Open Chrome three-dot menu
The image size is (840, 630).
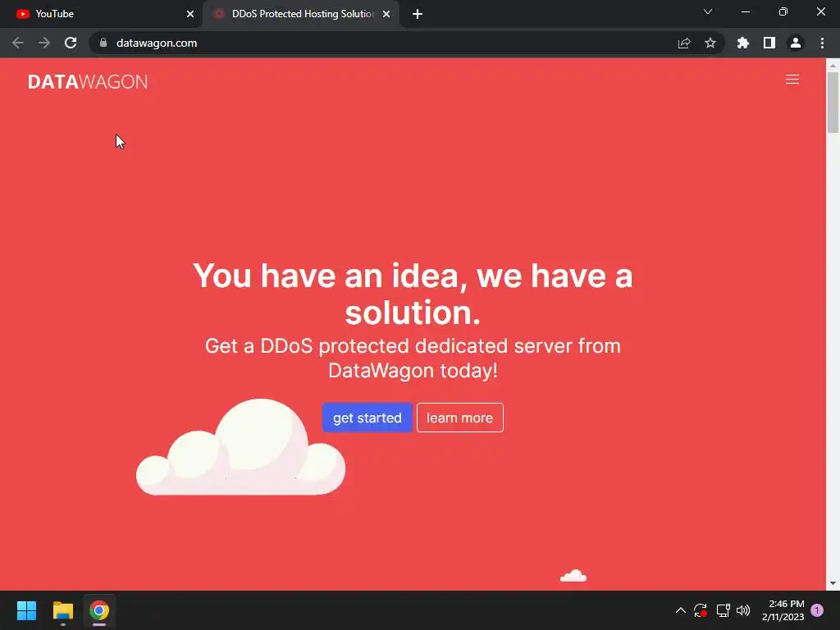[822, 43]
